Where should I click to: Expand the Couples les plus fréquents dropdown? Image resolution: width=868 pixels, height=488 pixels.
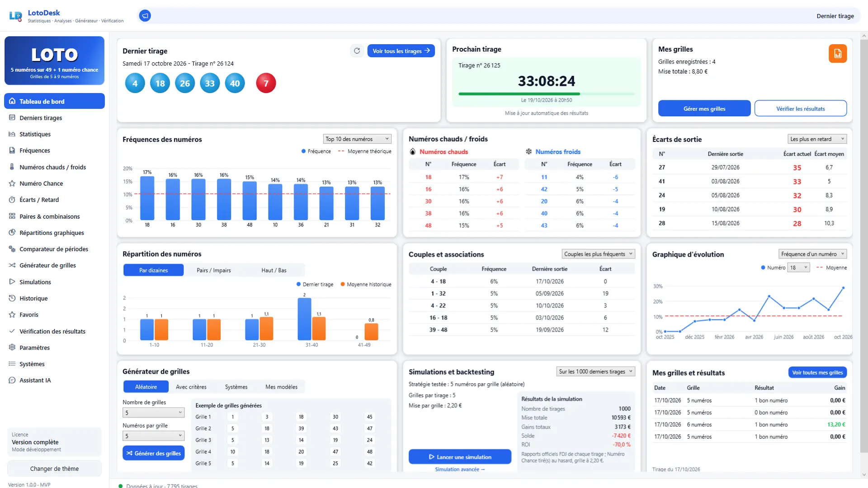tap(599, 254)
